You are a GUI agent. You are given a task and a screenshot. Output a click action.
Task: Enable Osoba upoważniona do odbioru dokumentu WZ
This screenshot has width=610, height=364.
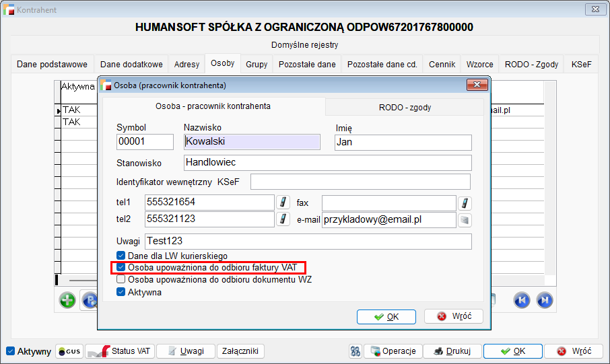[121, 279]
